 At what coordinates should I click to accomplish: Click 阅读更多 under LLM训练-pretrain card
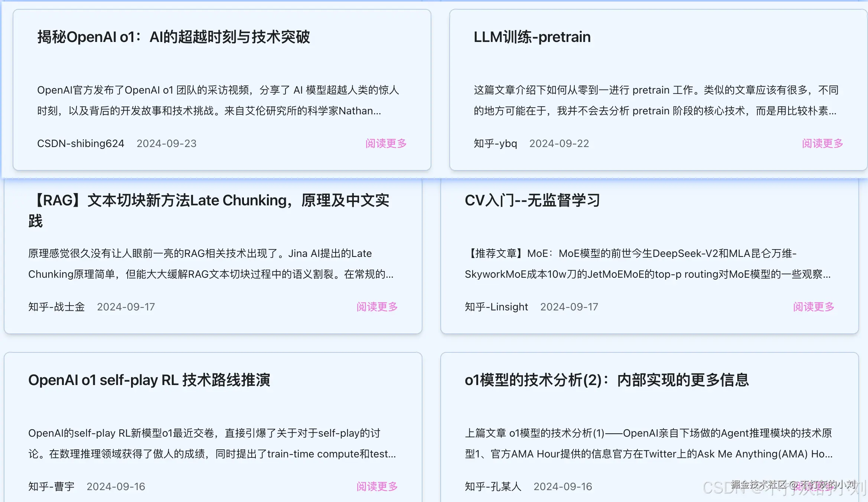822,144
